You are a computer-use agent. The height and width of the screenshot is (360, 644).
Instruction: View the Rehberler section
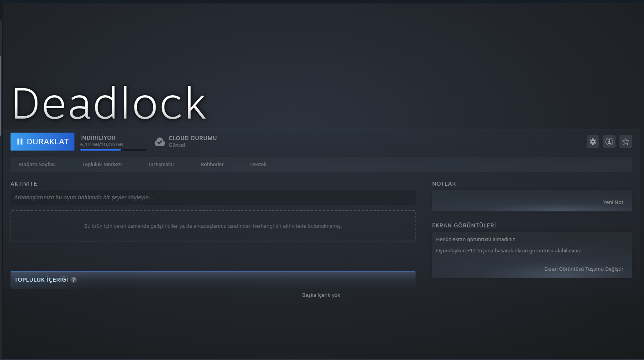click(x=212, y=165)
